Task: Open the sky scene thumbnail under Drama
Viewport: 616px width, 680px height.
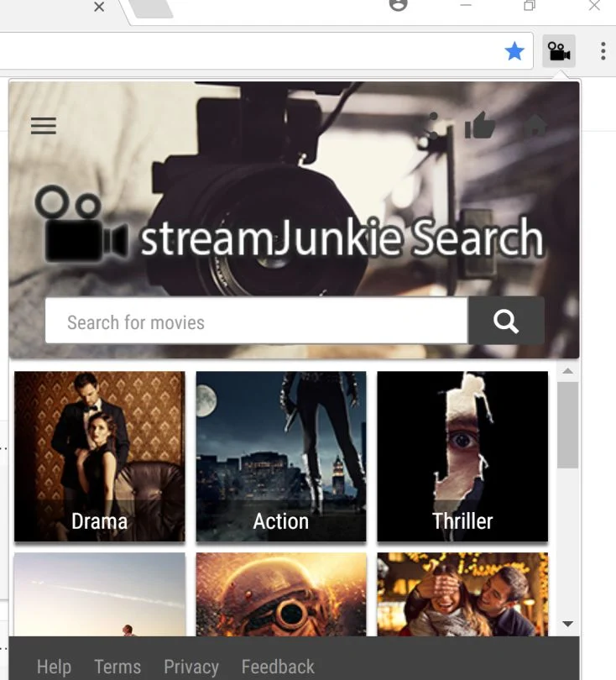Action: click(100, 594)
